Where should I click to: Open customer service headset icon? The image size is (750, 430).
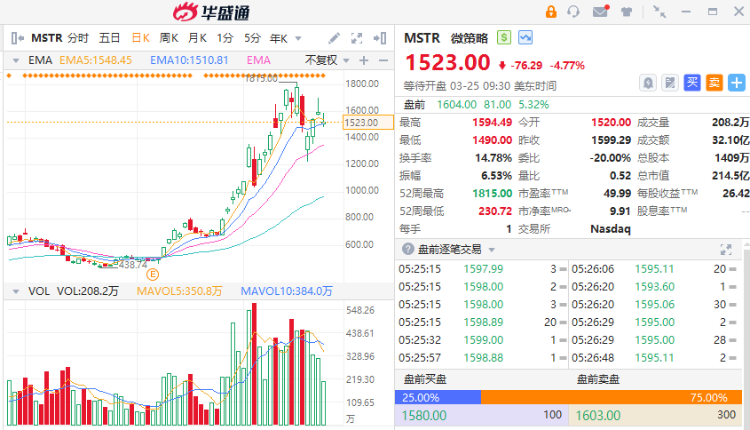point(574,11)
